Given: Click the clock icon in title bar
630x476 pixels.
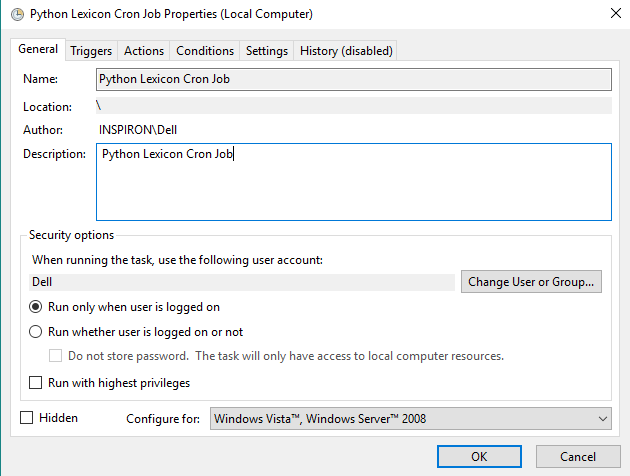Looking at the screenshot, I should click(17, 14).
